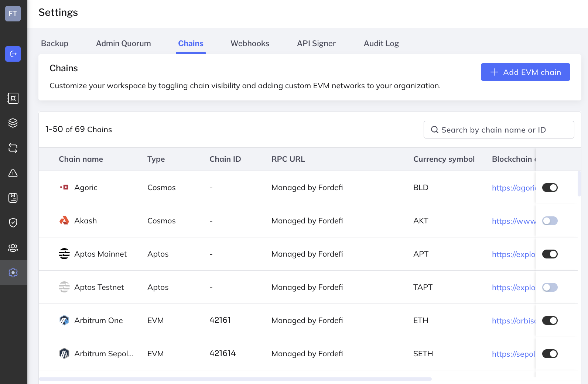Screen dimensions: 588x384
Task: Click the Arbitrum One chain logo
Action: [64, 320]
